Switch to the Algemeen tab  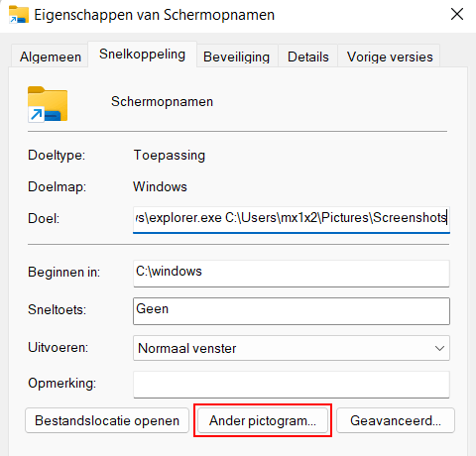point(50,57)
